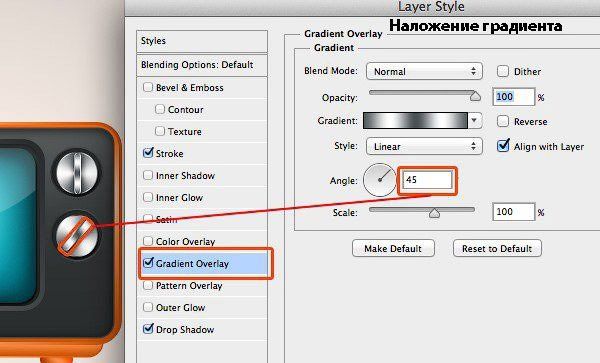Enable the Reverse checkbox

(502, 121)
